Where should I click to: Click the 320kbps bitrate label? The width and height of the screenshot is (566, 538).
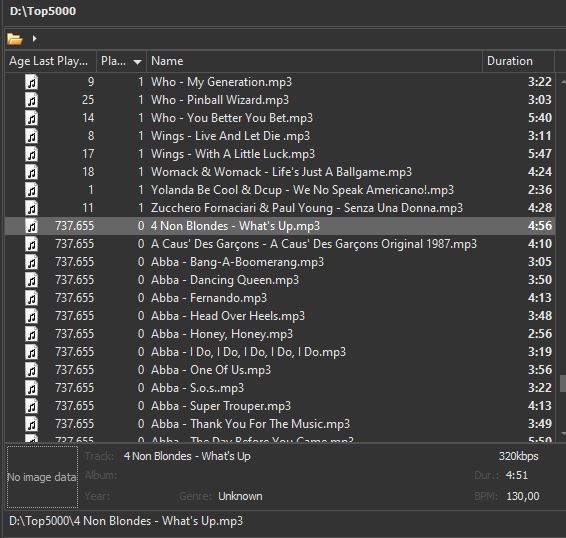pos(518,456)
